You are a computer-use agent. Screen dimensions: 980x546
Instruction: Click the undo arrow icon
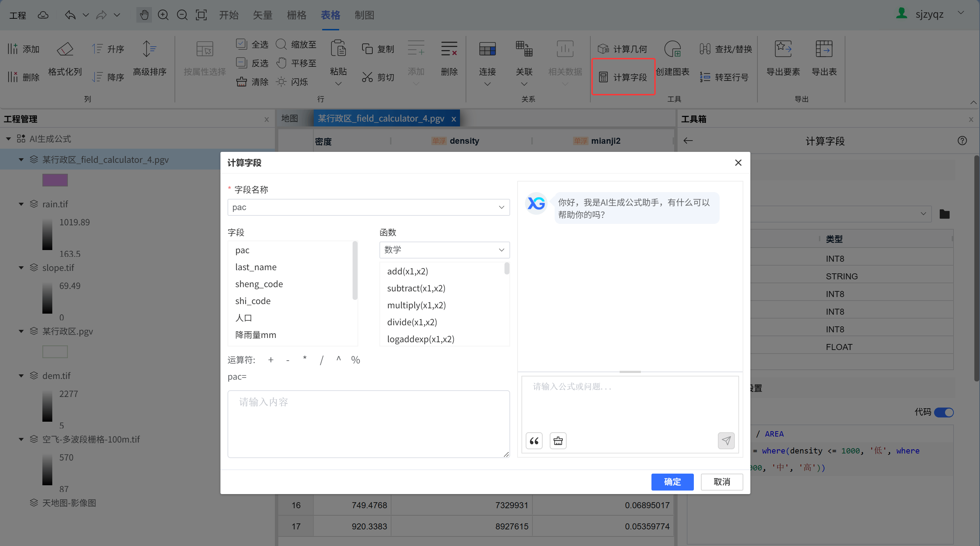[x=70, y=15]
